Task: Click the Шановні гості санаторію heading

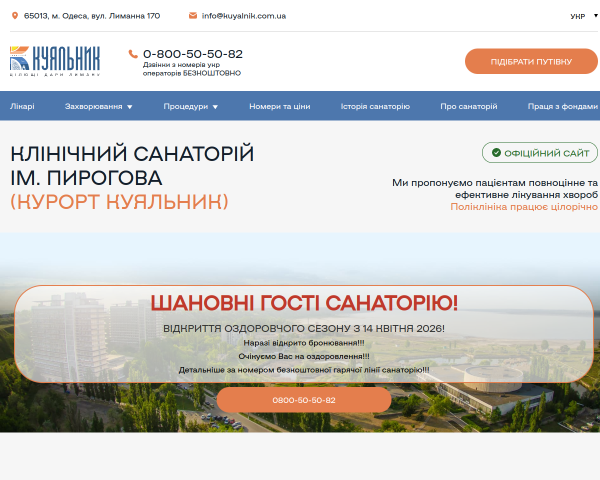Action: coord(304,303)
